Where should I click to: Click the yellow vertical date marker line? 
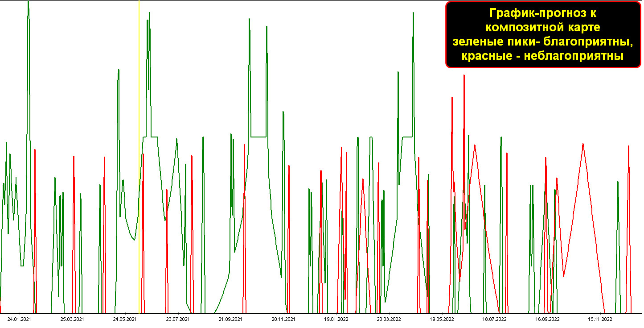pyautogui.click(x=139, y=156)
